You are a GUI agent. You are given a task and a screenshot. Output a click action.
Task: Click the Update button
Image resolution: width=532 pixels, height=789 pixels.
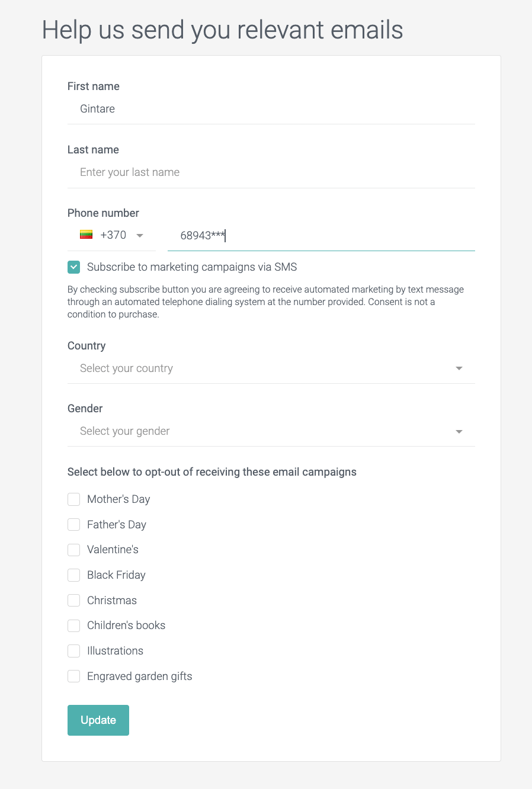(x=98, y=720)
